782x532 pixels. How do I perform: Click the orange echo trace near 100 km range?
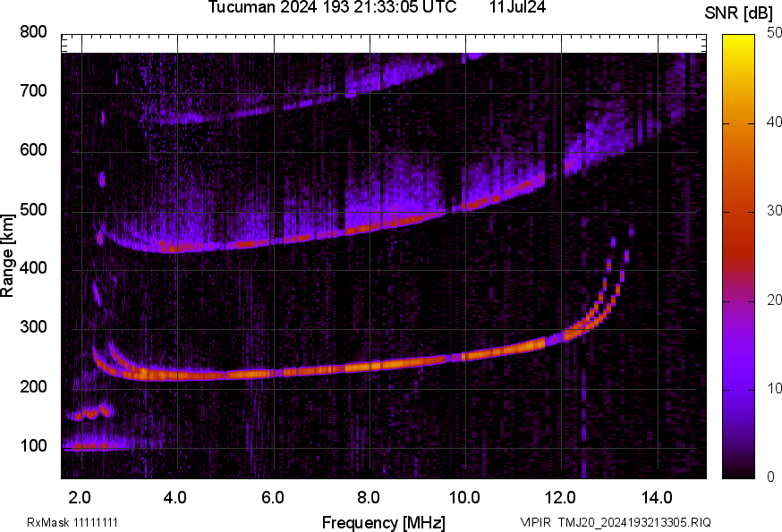point(90,445)
